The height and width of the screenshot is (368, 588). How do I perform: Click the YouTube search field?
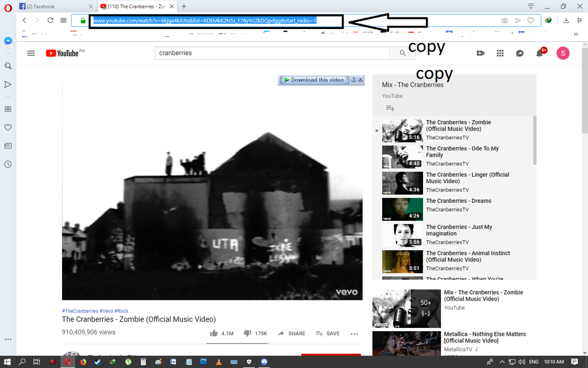272,53
